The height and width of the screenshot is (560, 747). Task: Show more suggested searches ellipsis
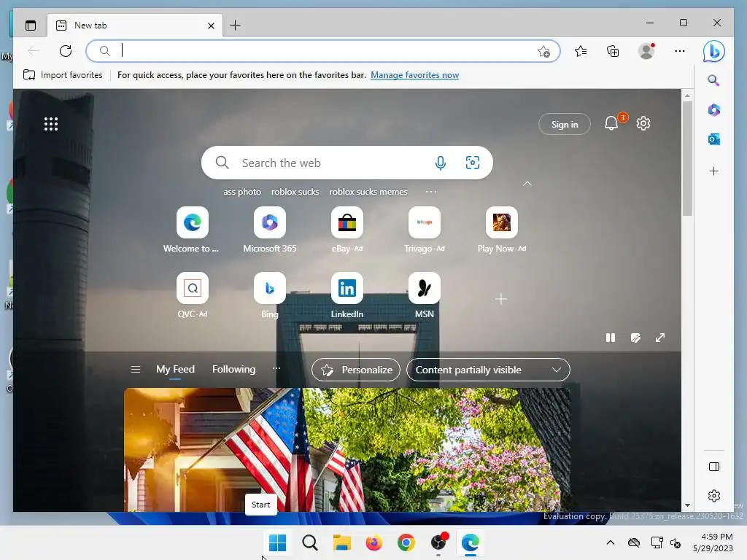(430, 192)
